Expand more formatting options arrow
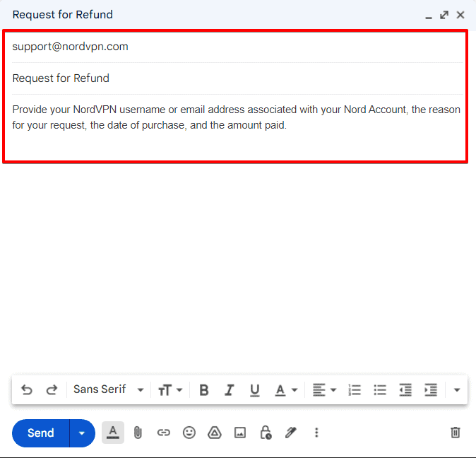476x458 pixels. (457, 390)
